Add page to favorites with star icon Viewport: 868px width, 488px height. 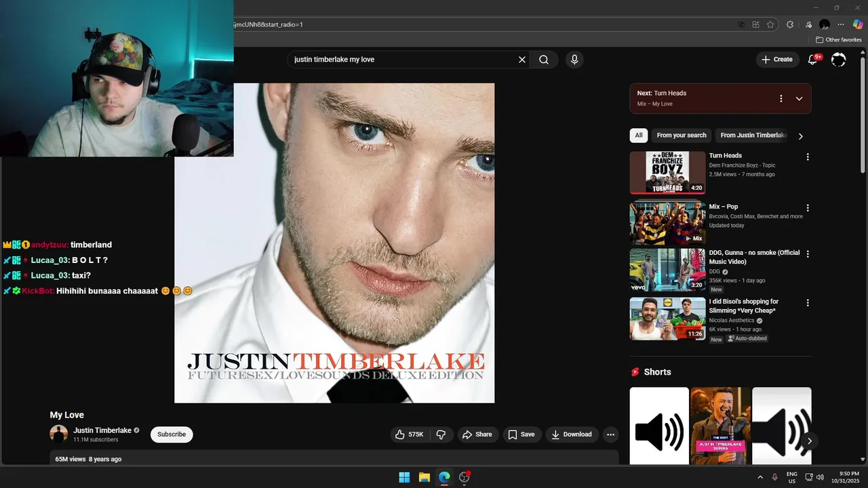pos(770,24)
